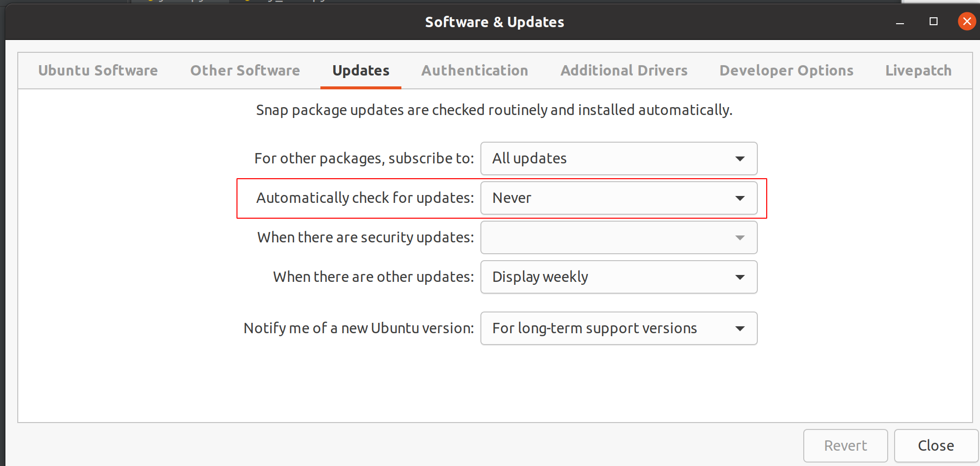Screen dimensions: 980x466
Task: Select the Updates tab
Action: [x=360, y=70]
